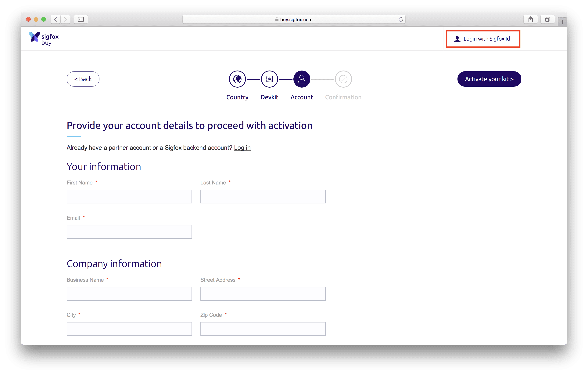588x375 pixels.
Task: Focus the Business Name field
Action: [129, 294]
